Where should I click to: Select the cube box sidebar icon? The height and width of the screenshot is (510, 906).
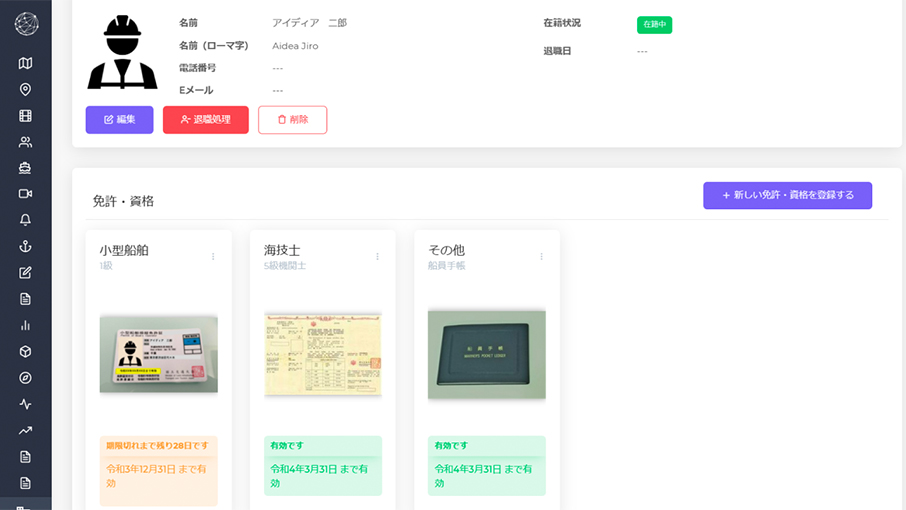[x=25, y=352]
